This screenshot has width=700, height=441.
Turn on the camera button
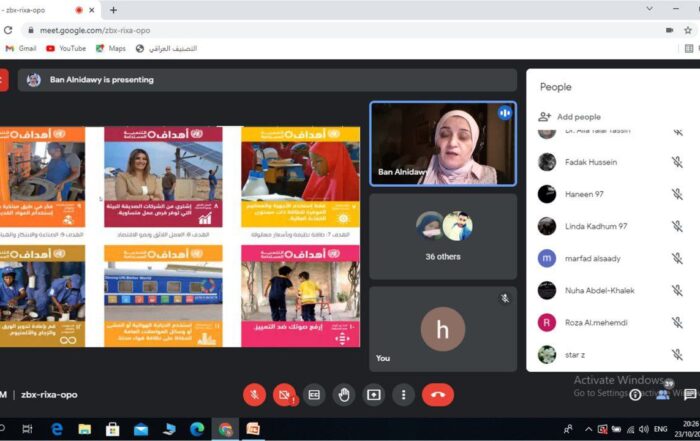pyautogui.click(x=284, y=394)
